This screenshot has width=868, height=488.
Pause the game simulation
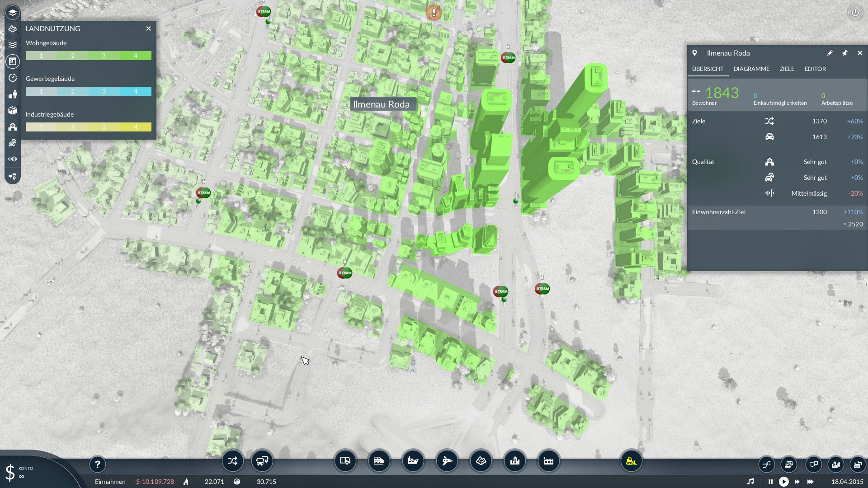click(x=770, y=482)
